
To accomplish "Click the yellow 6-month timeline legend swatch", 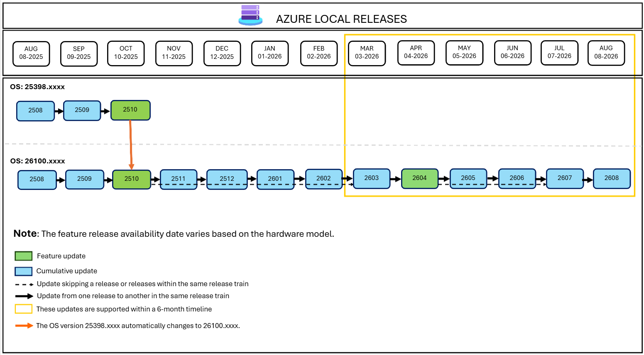I will pos(23,309).
